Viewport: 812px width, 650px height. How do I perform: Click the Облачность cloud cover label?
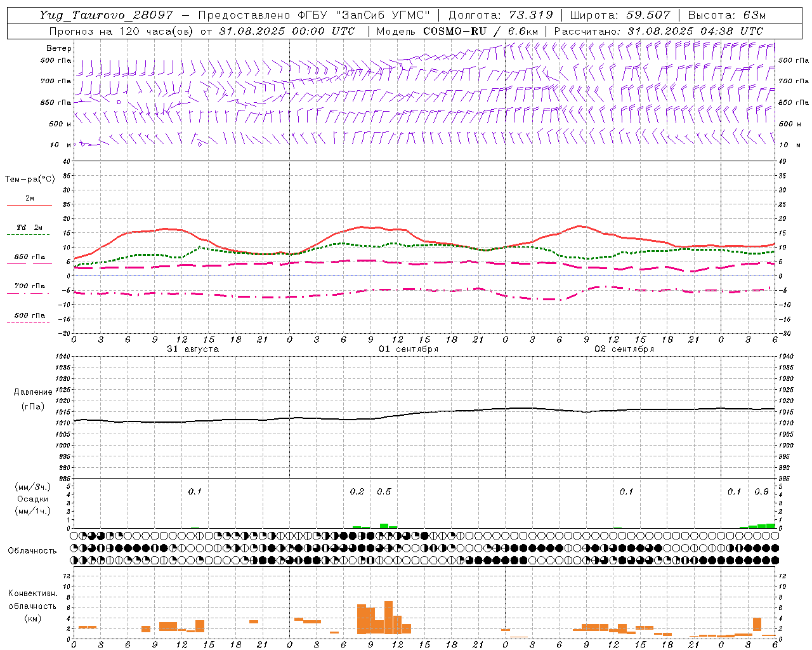32,551
